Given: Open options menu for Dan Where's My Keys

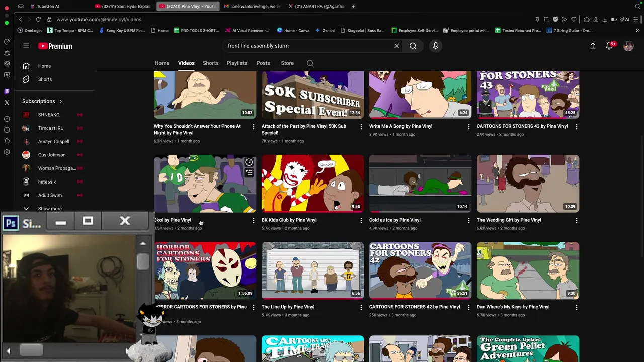Looking at the screenshot, I should tap(576, 307).
